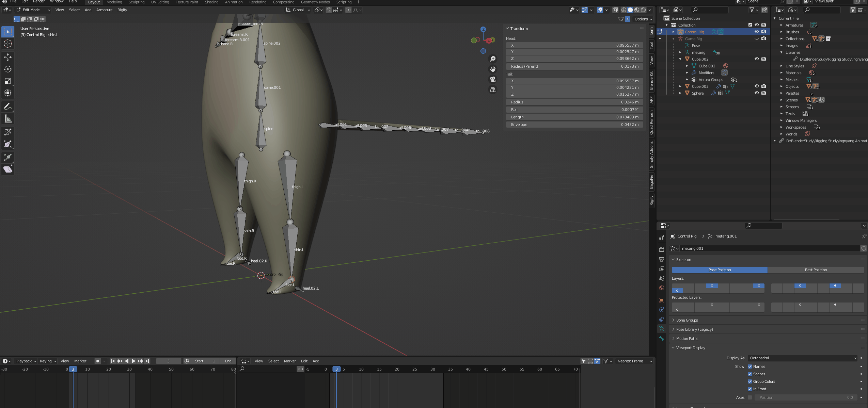Expand the Bone Groups panel

[687, 320]
